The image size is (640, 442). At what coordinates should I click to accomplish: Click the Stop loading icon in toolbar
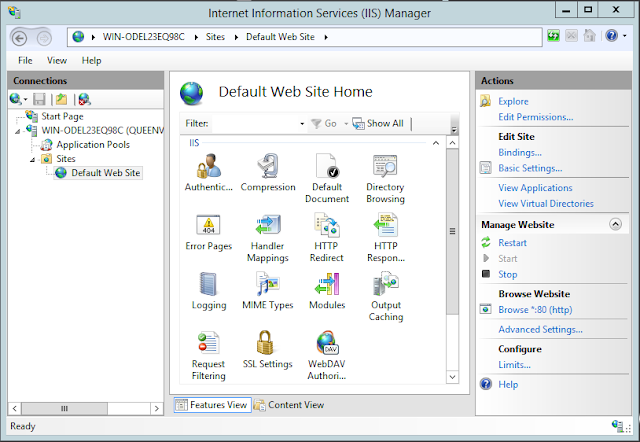tap(571, 36)
